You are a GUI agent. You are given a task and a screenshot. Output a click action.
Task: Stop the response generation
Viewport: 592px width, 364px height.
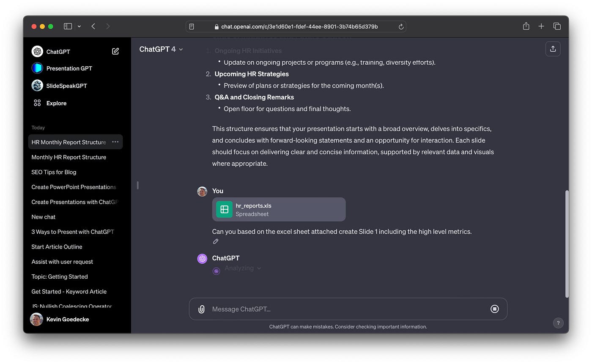[x=495, y=309]
